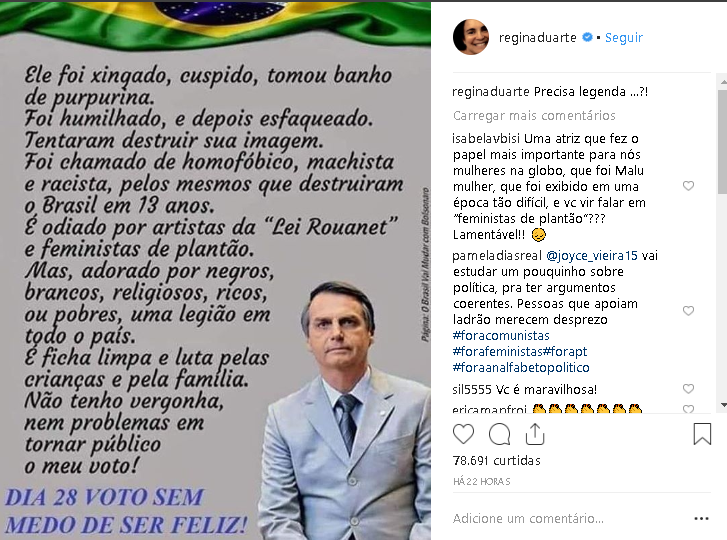Open the #foracomunistas hashtag
This screenshot has width=727, height=540.
click(501, 336)
